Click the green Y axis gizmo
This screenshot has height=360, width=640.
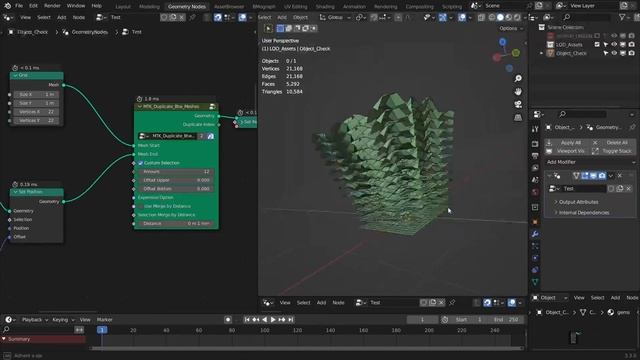516,53
